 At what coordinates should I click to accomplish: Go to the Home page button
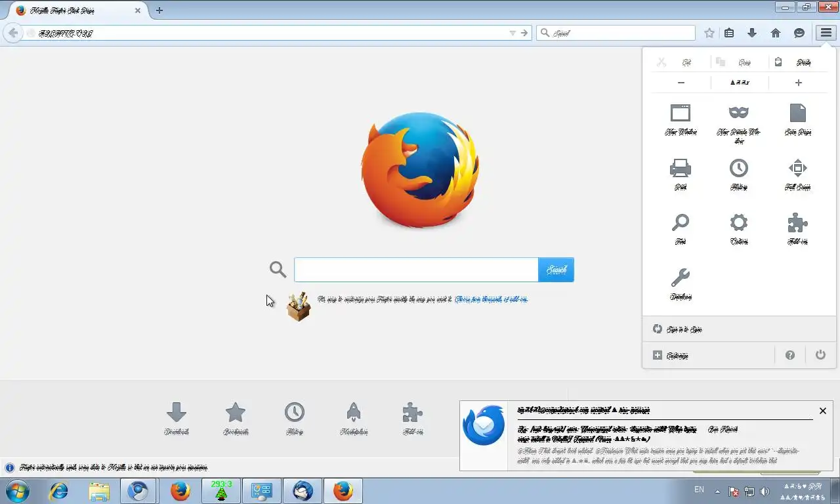tap(776, 33)
